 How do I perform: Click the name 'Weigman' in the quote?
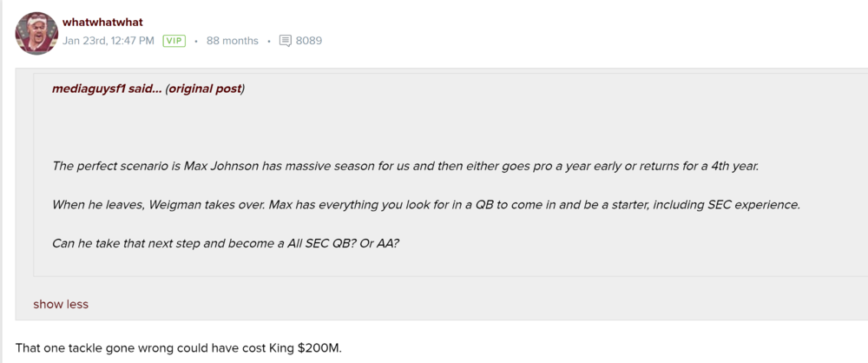tap(174, 204)
